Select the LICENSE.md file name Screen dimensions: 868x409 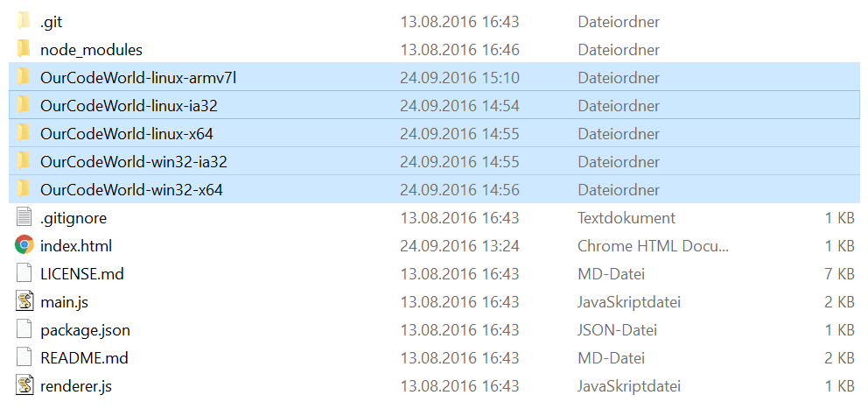82,274
